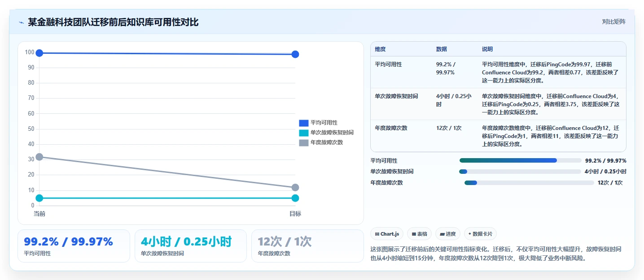Toggle the 平均可用性 legend swatch
Viewport: 644px width, 280px height.
click(304, 123)
